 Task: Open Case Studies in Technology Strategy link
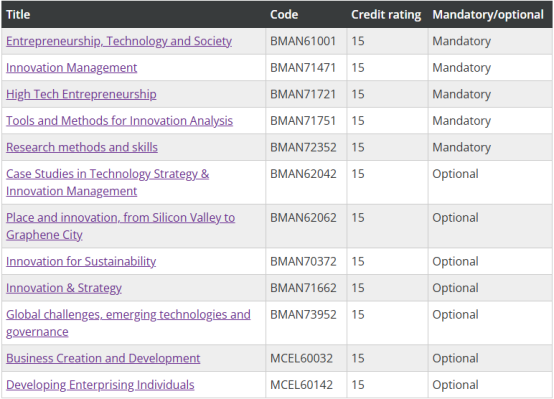pos(107,182)
